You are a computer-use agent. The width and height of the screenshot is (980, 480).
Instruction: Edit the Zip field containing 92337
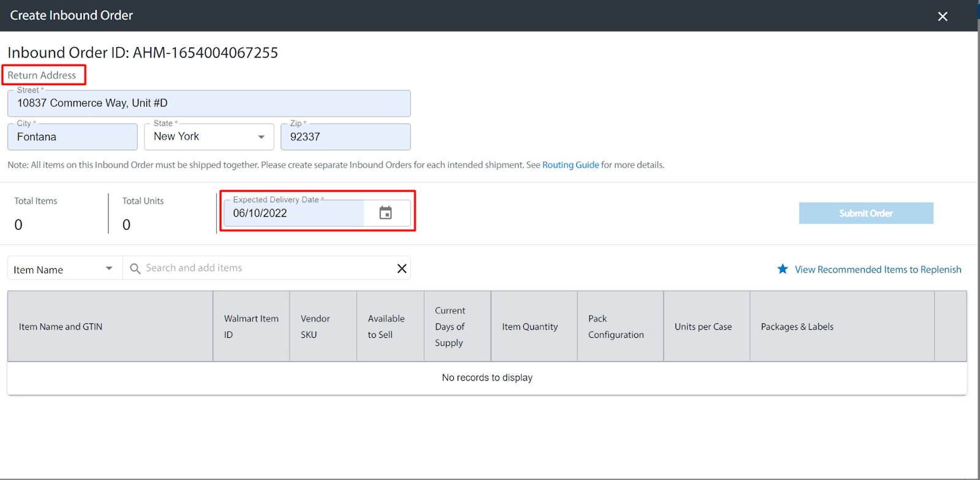tap(345, 137)
